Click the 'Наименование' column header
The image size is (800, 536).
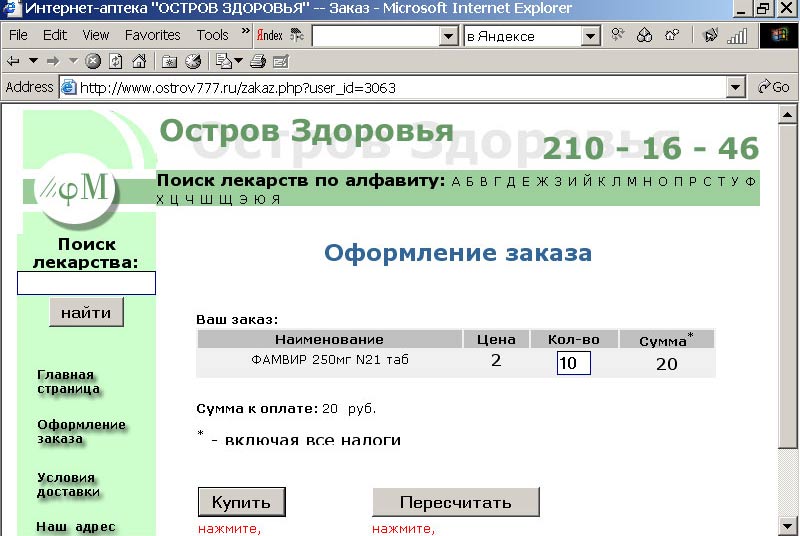(329, 339)
